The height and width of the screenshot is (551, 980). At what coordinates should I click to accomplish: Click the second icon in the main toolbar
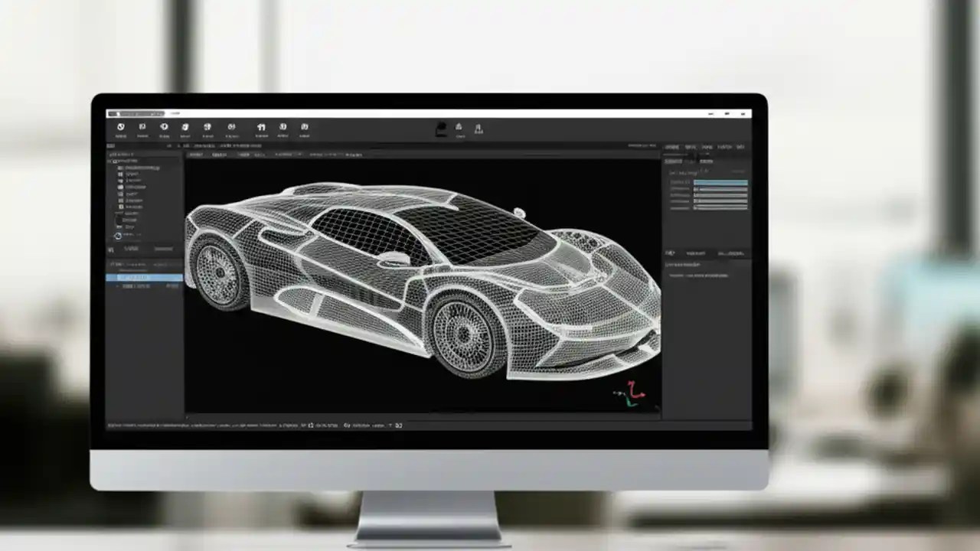[x=143, y=126]
